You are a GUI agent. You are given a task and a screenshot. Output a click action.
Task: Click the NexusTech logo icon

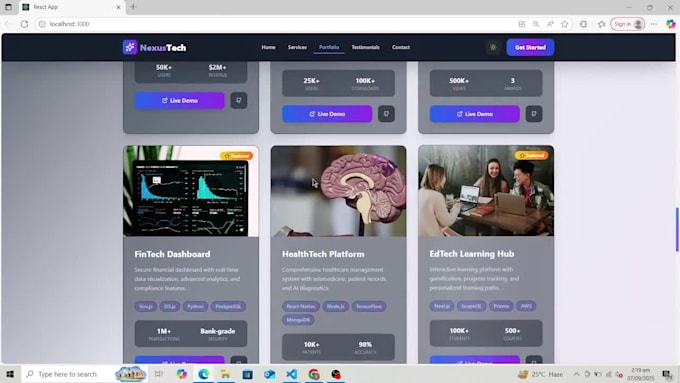click(x=130, y=47)
